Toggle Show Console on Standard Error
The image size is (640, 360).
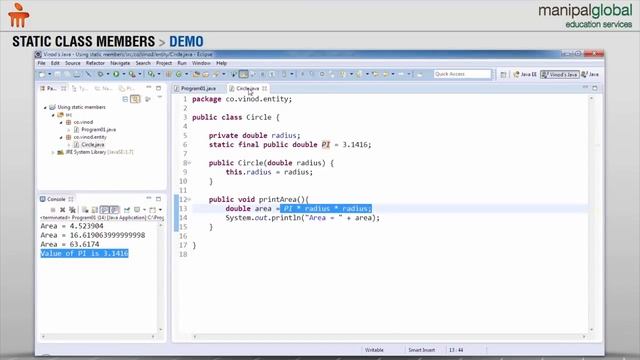(115, 210)
